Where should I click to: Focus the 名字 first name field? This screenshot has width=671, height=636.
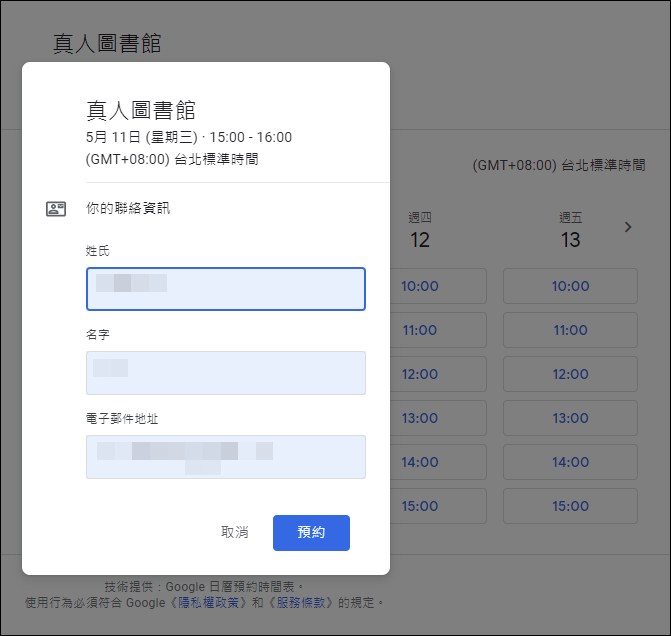[x=226, y=373]
